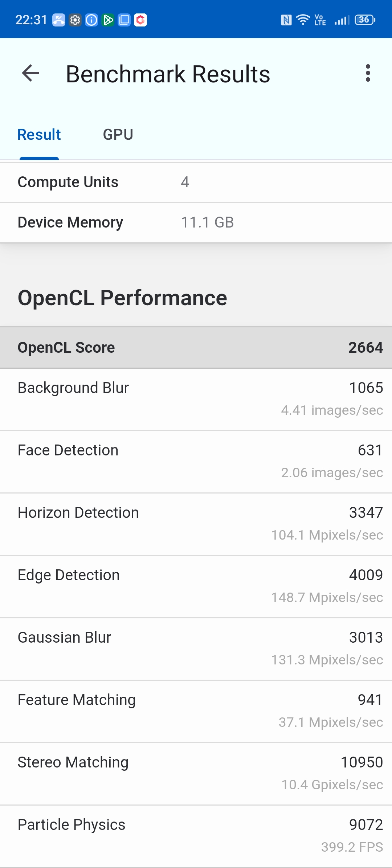This screenshot has width=392, height=868.
Task: Select the Result tab
Action: tap(39, 135)
